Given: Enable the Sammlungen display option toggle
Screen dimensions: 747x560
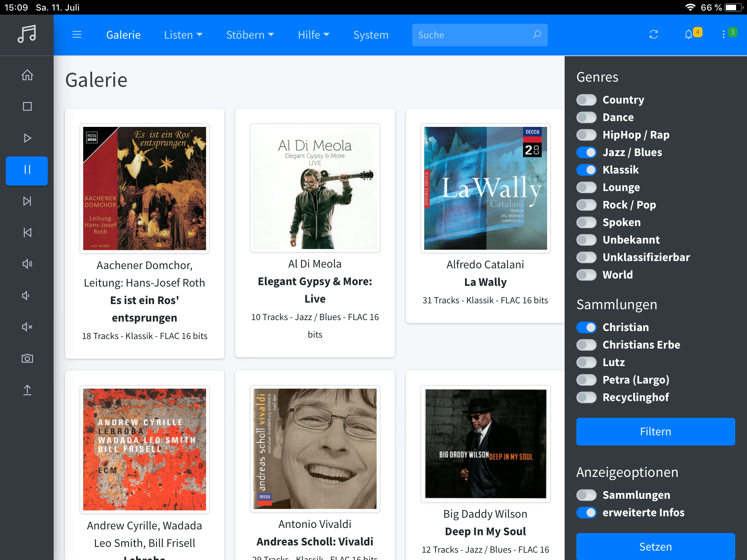Looking at the screenshot, I should coord(587,495).
